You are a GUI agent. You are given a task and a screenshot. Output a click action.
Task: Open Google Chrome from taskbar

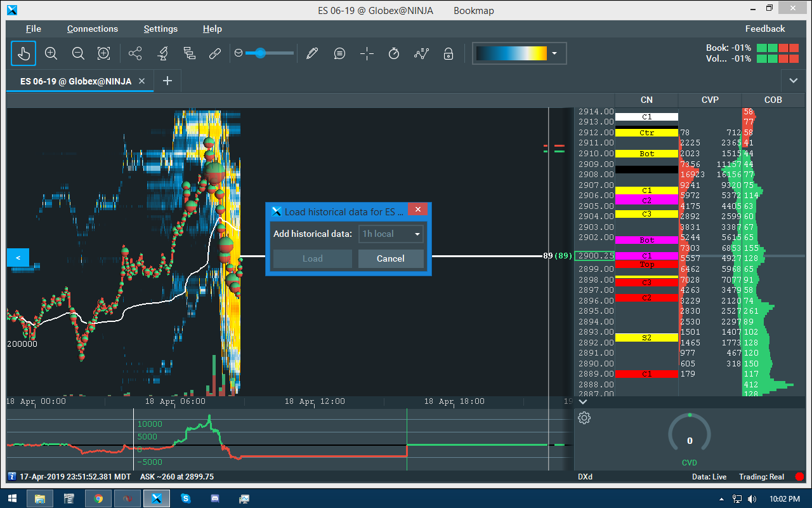tap(98, 498)
